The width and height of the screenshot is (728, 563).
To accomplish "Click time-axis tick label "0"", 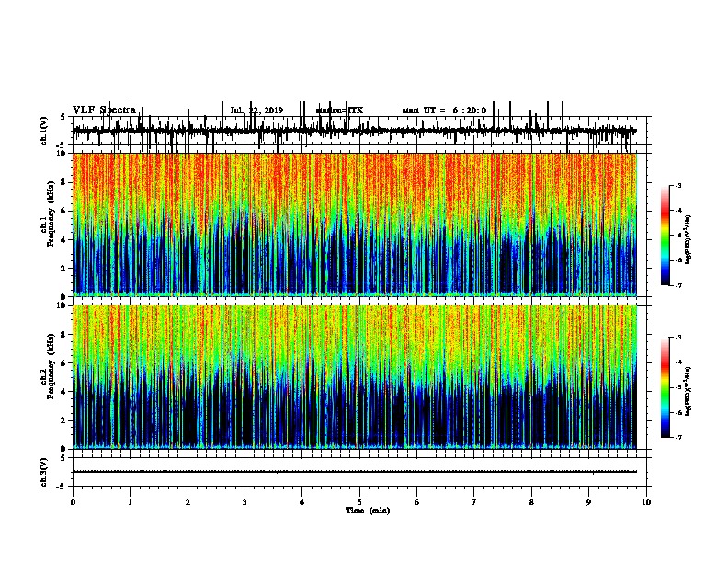I will click(x=73, y=502).
